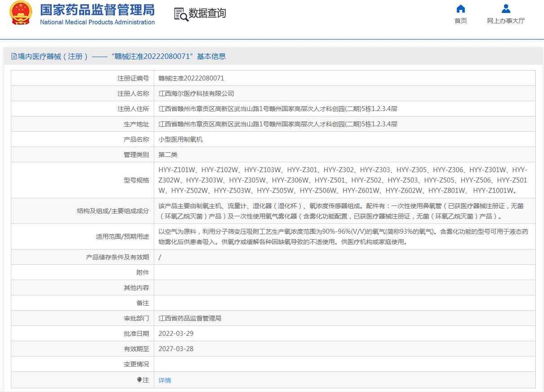The image size is (544, 392).
Task: Click the document icon before 境内医疗器械（注册）
Action: coord(13,56)
